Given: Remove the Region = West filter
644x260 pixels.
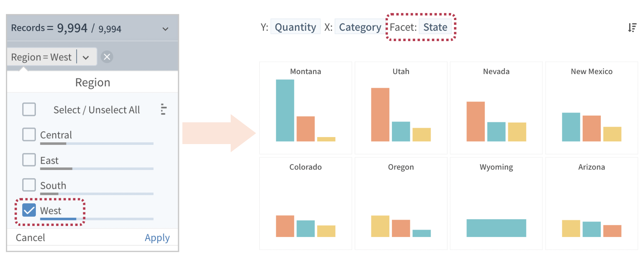Looking at the screenshot, I should (107, 57).
